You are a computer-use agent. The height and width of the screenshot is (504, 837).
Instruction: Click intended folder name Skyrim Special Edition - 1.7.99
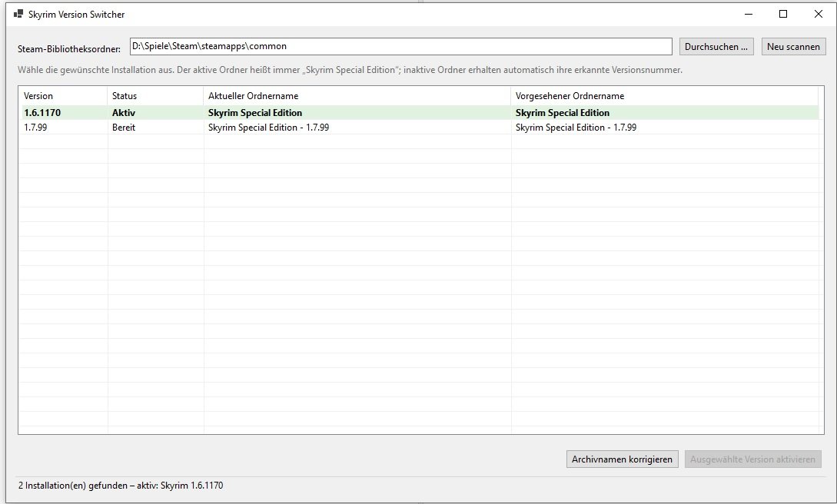click(576, 128)
